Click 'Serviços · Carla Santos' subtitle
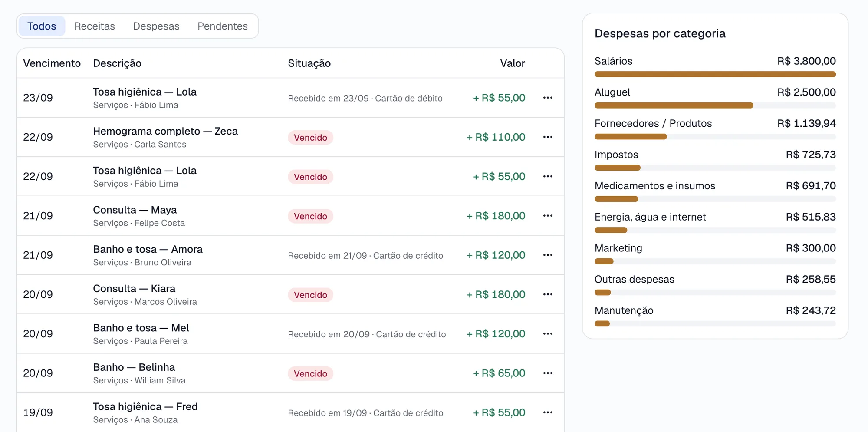The height and width of the screenshot is (432, 868). coord(140,145)
